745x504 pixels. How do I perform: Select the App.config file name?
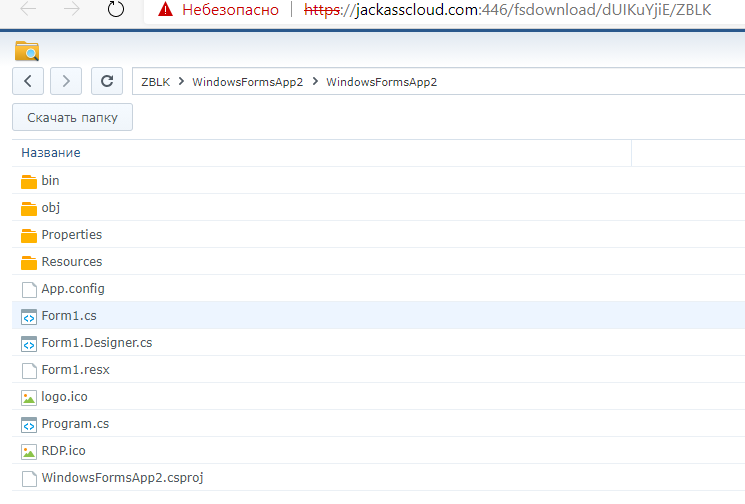pos(73,289)
